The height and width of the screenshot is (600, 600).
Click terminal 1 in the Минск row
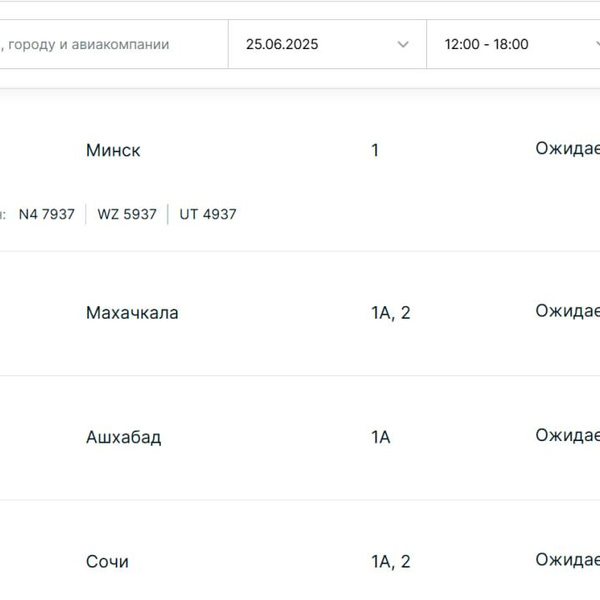(375, 151)
